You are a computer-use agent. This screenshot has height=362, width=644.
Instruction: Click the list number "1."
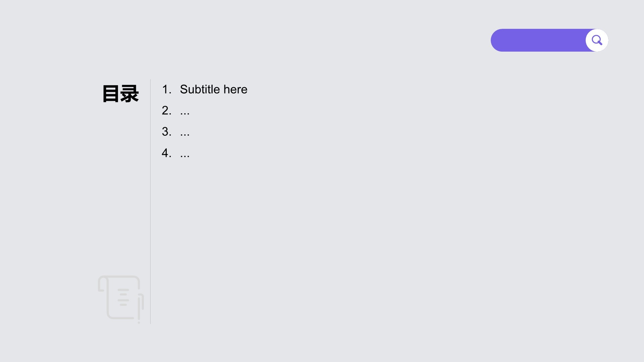pyautogui.click(x=166, y=89)
